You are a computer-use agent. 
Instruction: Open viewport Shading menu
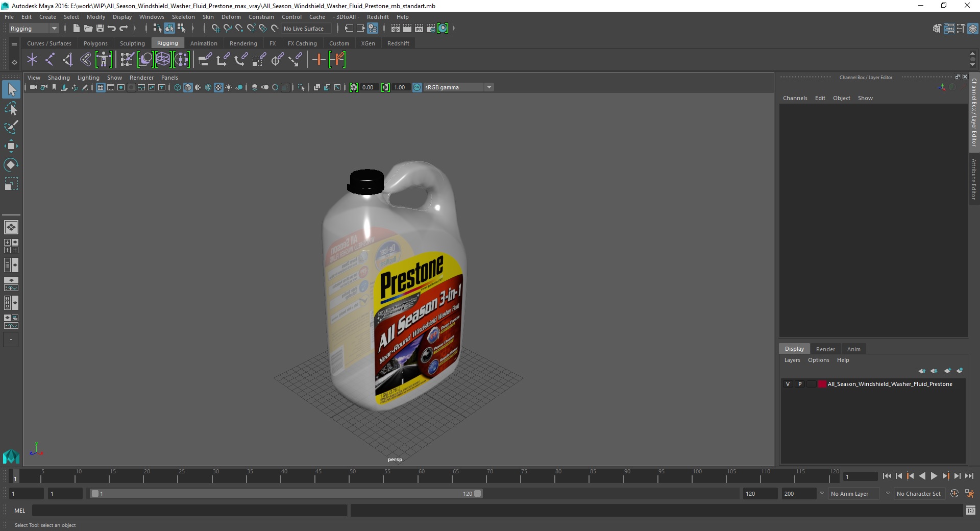59,78
